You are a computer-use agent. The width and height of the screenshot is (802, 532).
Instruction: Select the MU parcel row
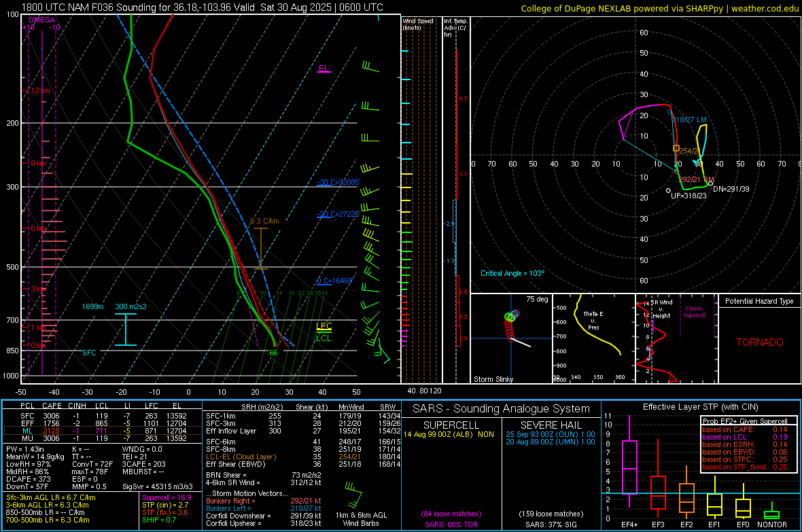tap(103, 438)
